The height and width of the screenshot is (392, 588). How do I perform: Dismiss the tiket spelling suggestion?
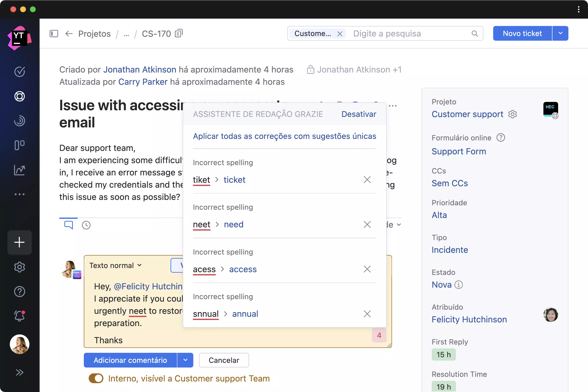coord(367,180)
